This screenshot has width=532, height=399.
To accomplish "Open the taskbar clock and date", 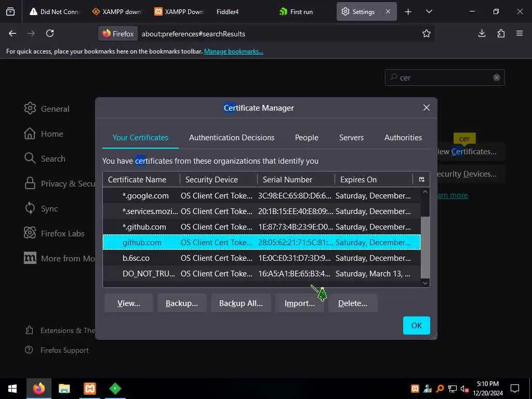I will pos(487,389).
